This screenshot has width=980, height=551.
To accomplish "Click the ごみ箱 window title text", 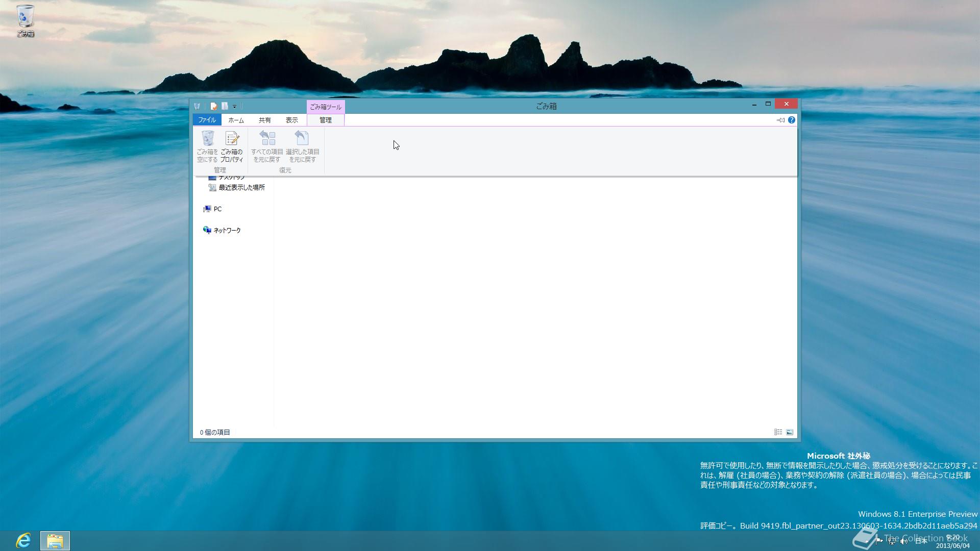I will pos(546,106).
